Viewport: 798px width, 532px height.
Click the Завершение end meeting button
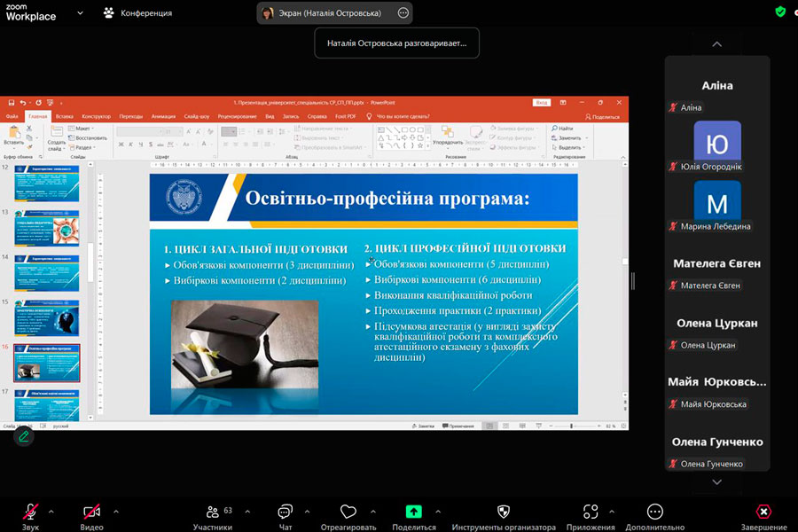click(763, 512)
